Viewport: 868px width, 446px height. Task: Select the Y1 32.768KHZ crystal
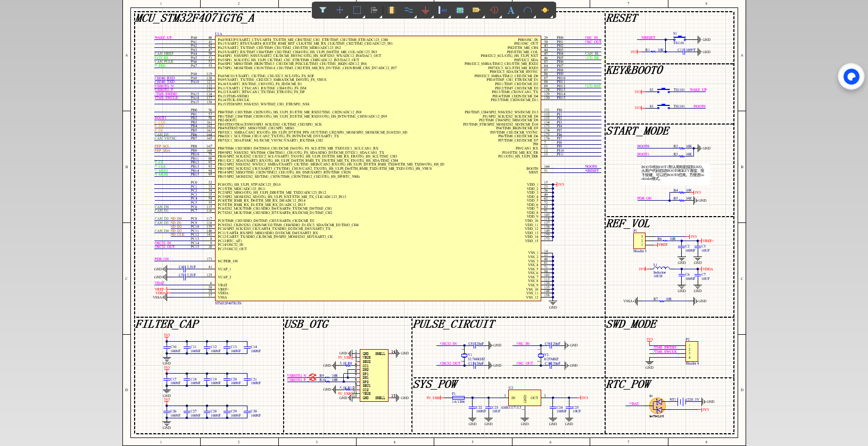464,355
